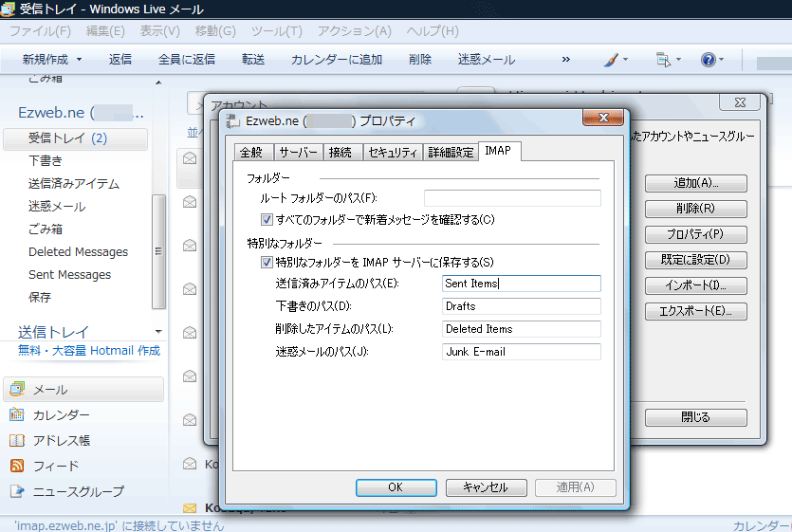Select the 下書き folder

[46, 161]
